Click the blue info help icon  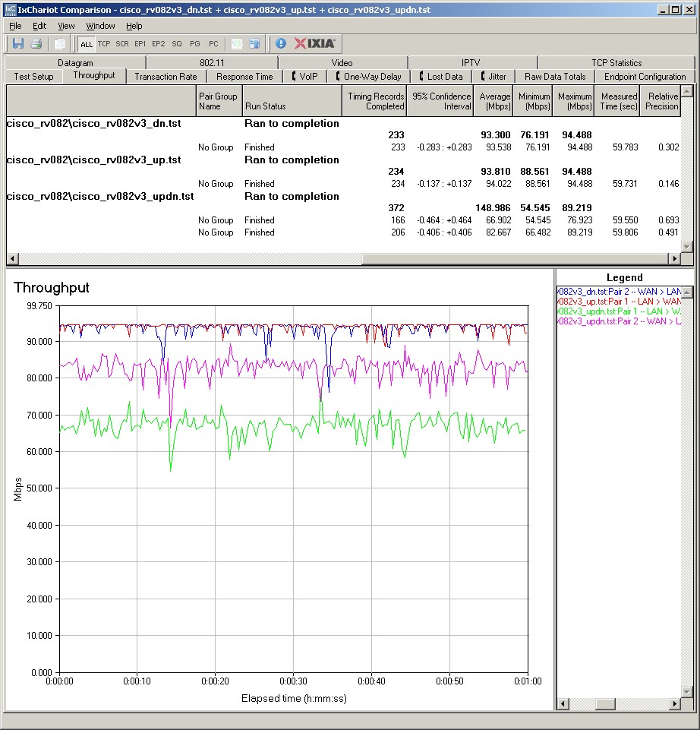(x=281, y=44)
